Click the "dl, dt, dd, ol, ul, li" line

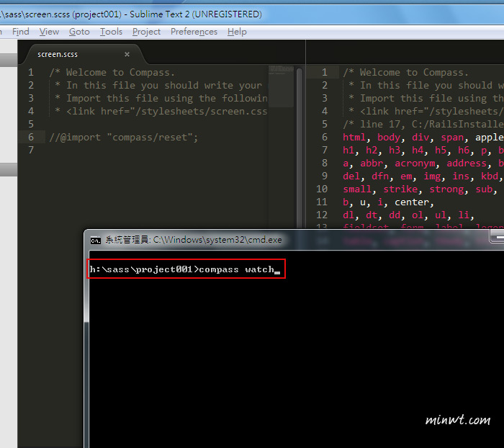coord(408,215)
